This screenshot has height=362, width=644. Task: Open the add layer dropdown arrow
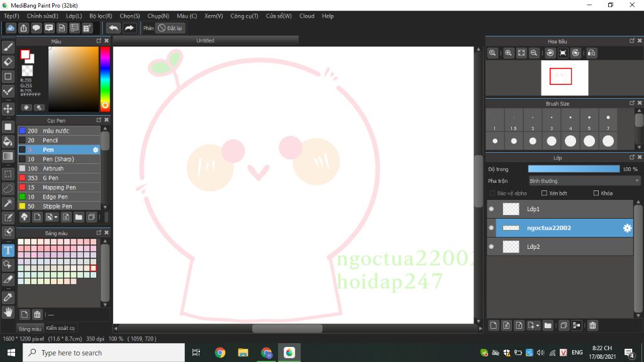click(x=538, y=326)
